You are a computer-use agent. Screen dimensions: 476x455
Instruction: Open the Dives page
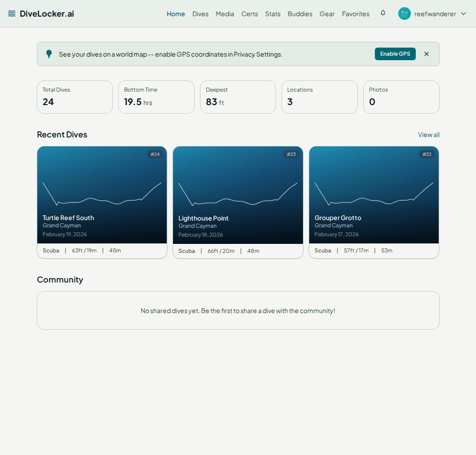click(x=200, y=14)
